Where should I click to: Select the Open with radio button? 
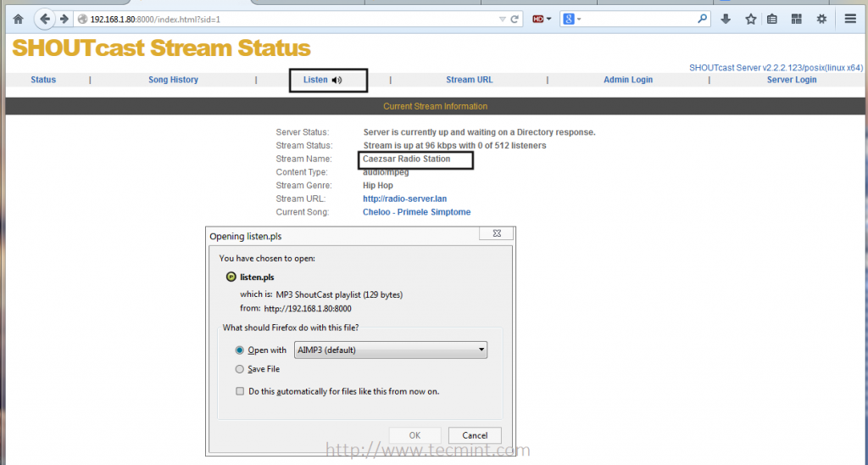coord(240,350)
